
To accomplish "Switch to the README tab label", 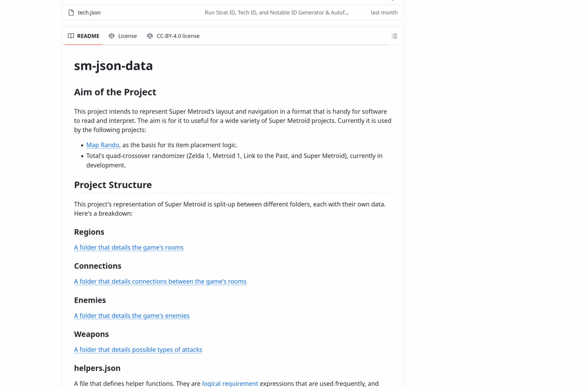I will point(88,36).
